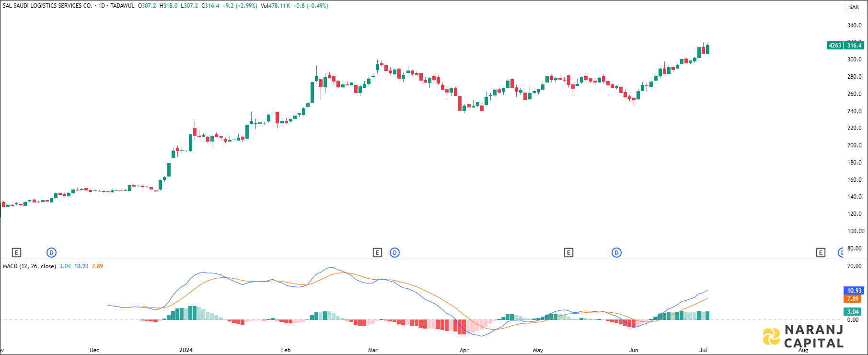Click the open value O307.2
This screenshot has width=868, height=355.
pyautogui.click(x=147, y=6)
